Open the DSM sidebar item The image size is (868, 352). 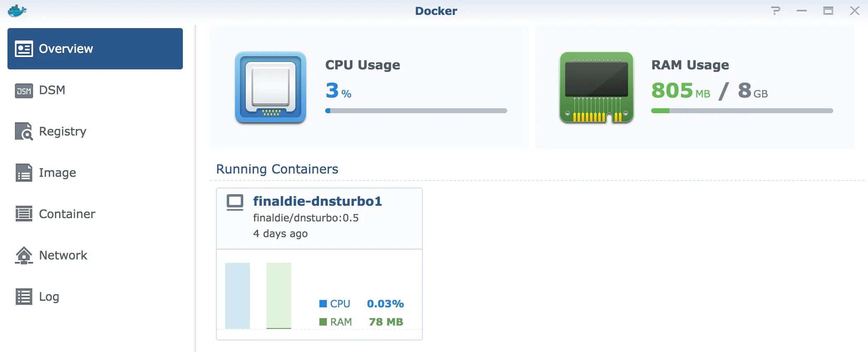click(x=52, y=90)
